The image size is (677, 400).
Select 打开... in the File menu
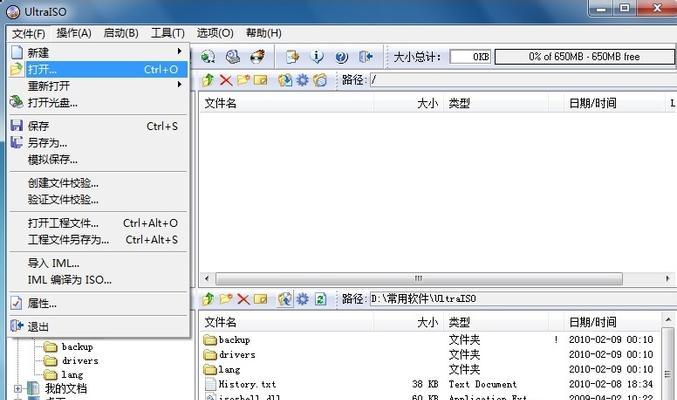(x=98, y=69)
